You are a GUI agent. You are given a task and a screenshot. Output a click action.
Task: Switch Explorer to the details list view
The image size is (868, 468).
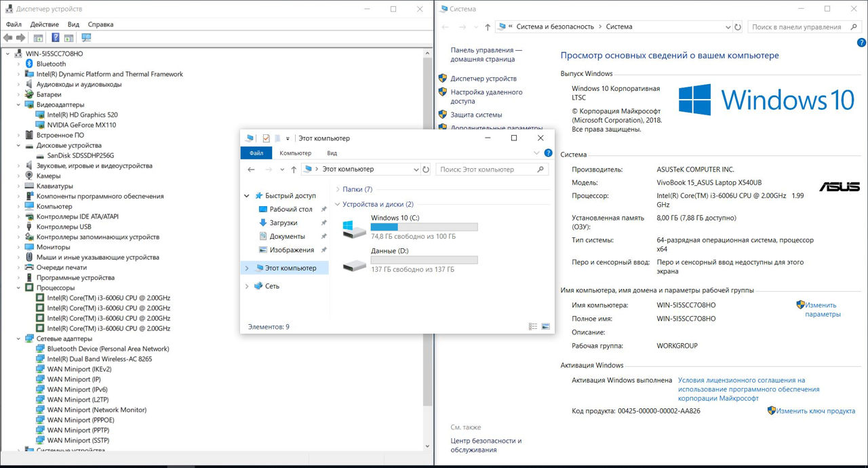point(533,327)
